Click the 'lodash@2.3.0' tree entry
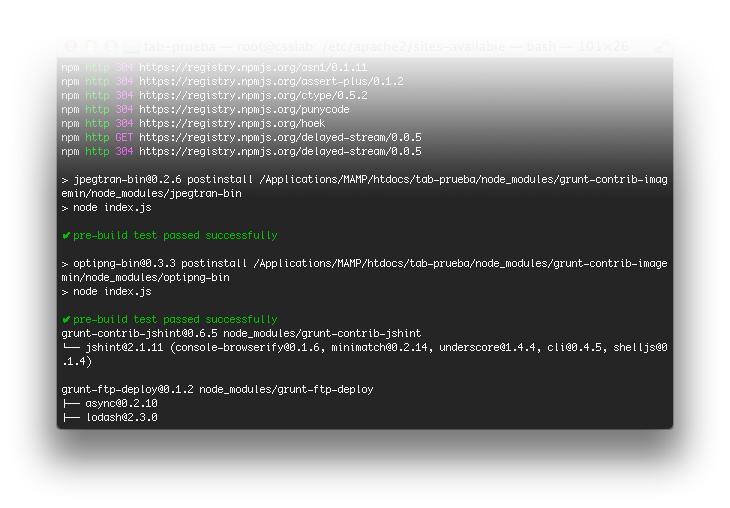 (x=121, y=417)
